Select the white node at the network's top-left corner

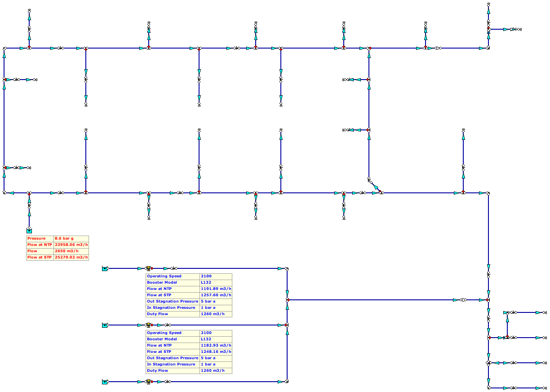4,47
